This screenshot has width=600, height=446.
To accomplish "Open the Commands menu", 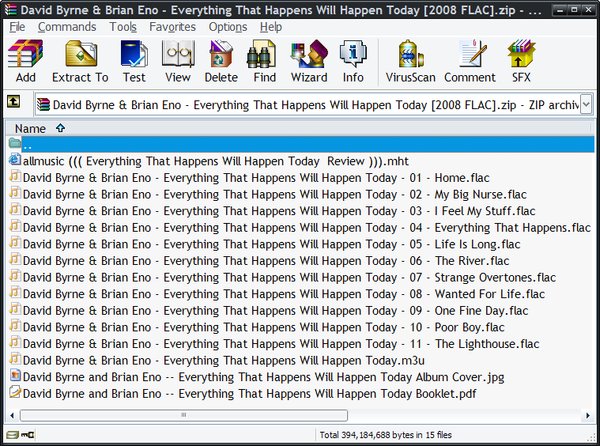I will (x=67, y=27).
